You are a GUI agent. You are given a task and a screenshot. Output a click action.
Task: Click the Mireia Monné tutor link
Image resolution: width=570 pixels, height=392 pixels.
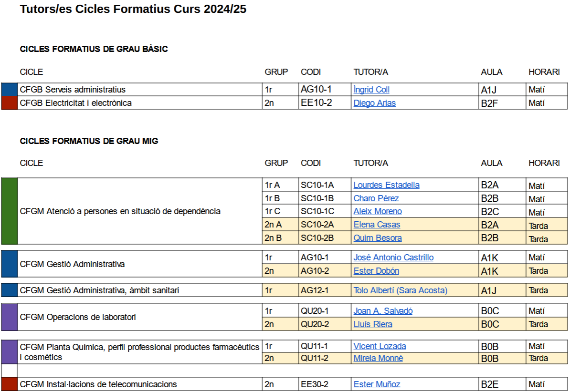378,358
